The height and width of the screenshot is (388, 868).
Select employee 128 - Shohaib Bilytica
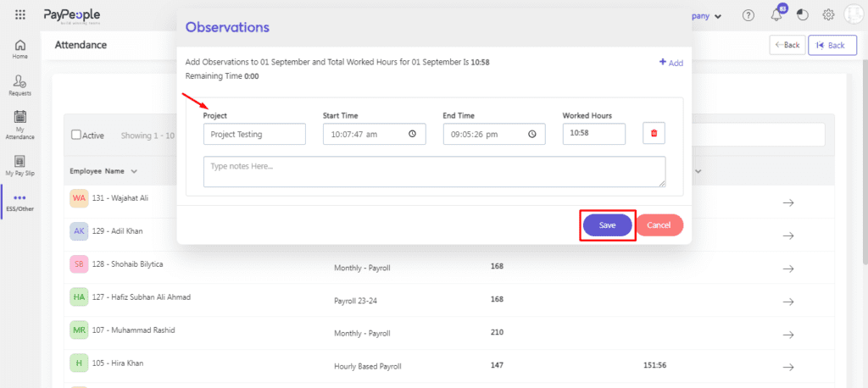128,264
